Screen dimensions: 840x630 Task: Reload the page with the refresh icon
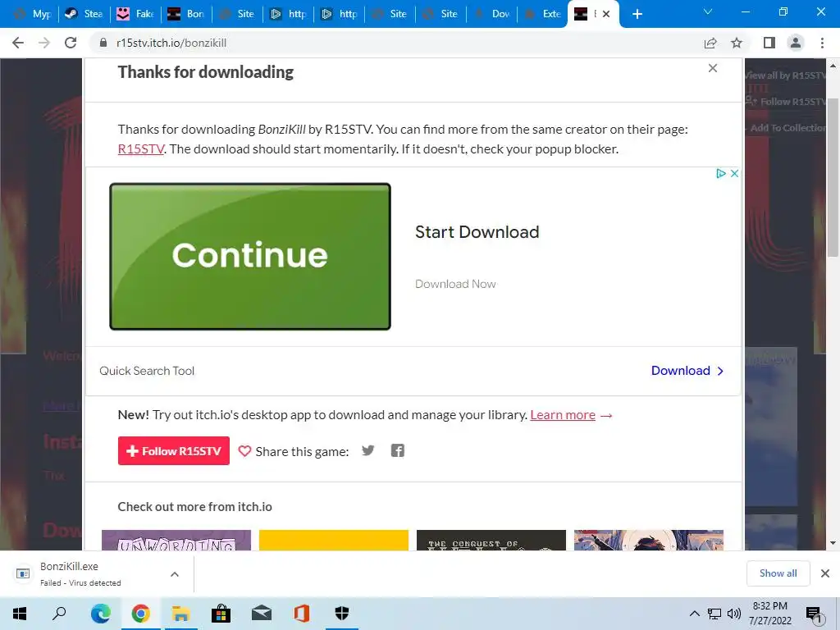pos(71,43)
